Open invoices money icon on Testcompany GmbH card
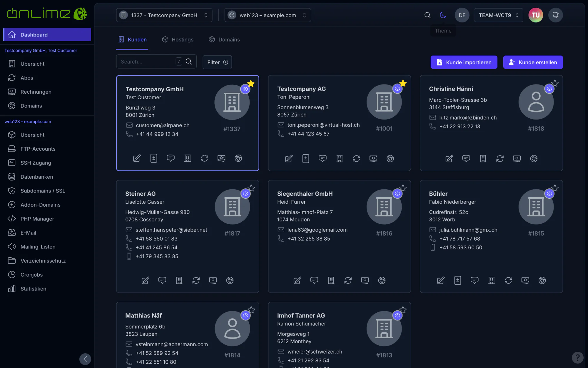Image resolution: width=588 pixels, height=368 pixels. click(x=221, y=158)
